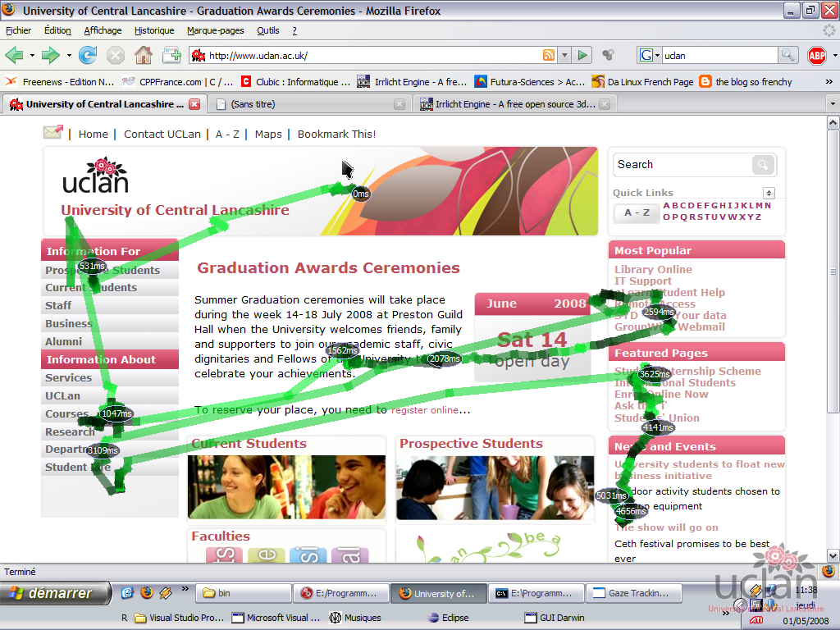Expand the quick launch overflow chevron
This screenshot has height=630, width=840.
coord(185,589)
